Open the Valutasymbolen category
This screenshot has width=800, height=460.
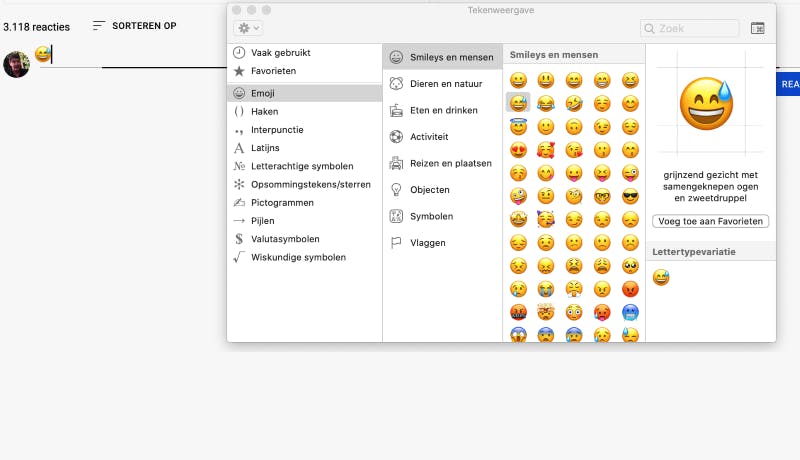click(285, 239)
